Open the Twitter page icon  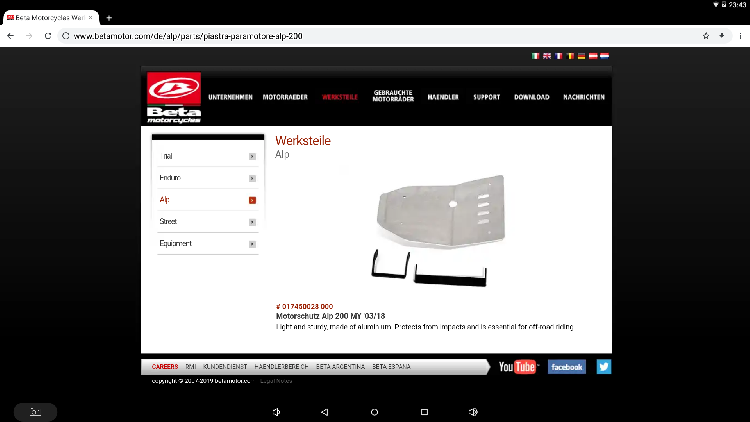pyautogui.click(x=604, y=367)
